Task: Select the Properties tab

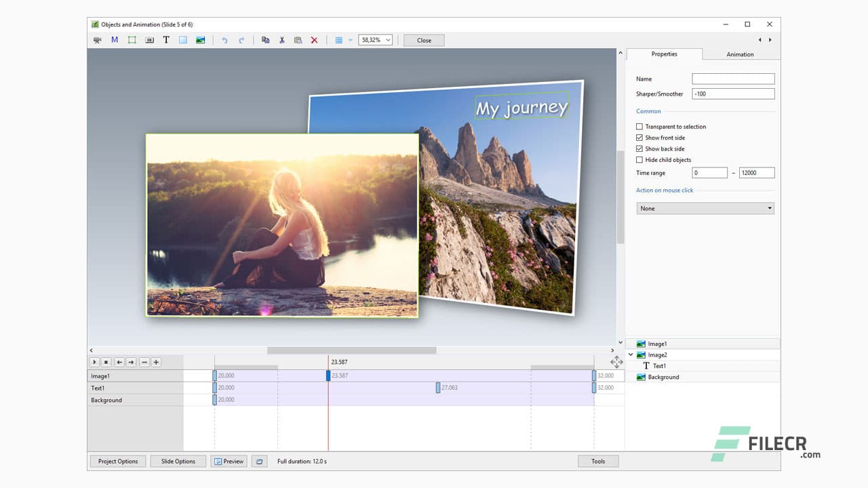Action: (x=665, y=54)
